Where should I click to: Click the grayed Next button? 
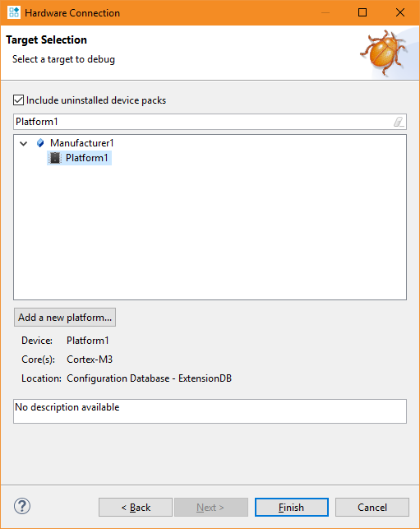click(x=211, y=507)
